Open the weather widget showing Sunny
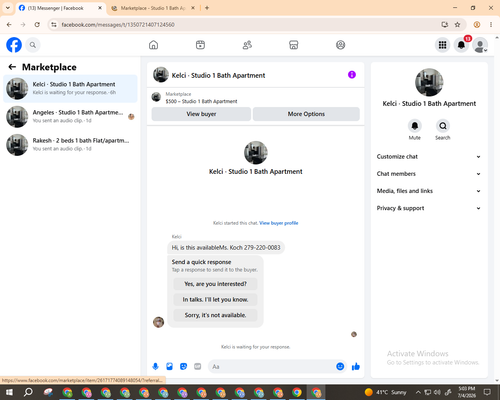 385,392
